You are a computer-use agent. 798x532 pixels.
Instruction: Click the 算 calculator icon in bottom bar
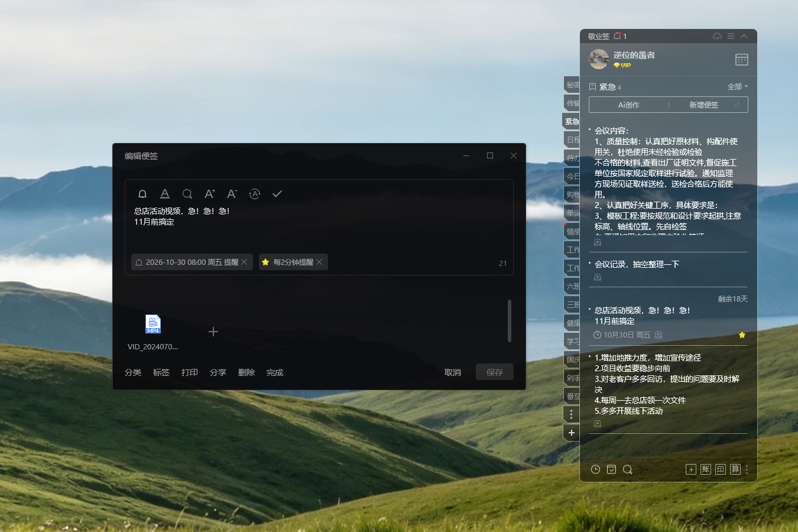(735, 469)
